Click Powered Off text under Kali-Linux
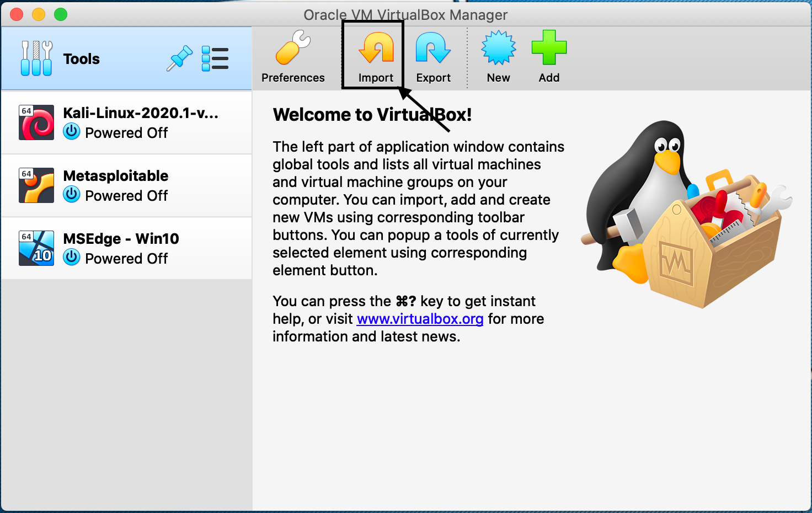 126,133
